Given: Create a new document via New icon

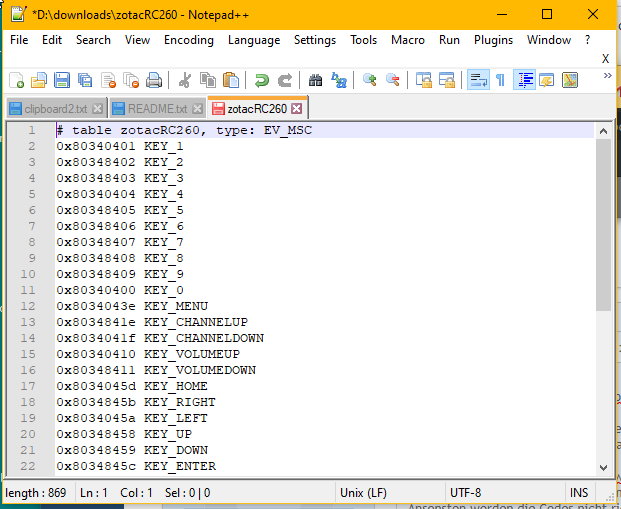Looking at the screenshot, I should pos(17,80).
